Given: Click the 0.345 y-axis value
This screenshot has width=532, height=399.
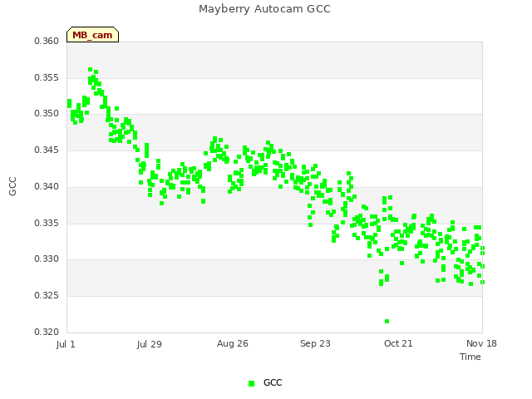Looking at the screenshot, I should click(x=47, y=150).
